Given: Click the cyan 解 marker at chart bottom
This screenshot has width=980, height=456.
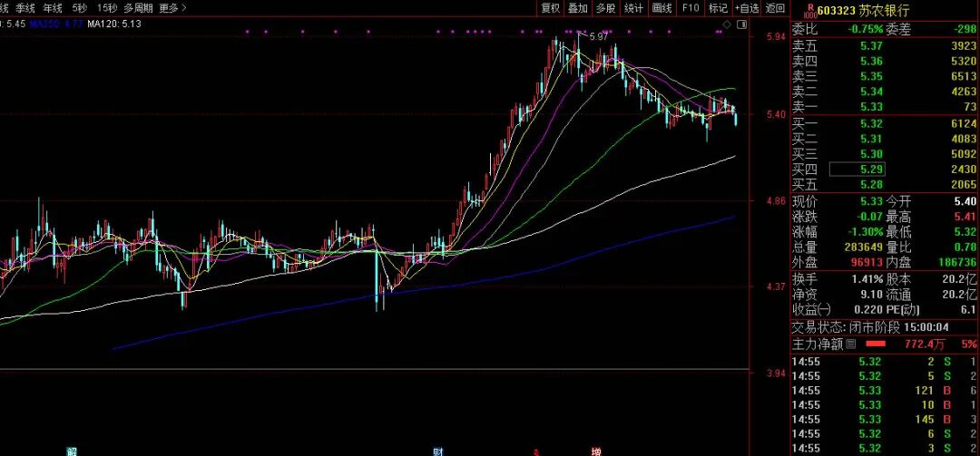Looking at the screenshot, I should 72,451.
